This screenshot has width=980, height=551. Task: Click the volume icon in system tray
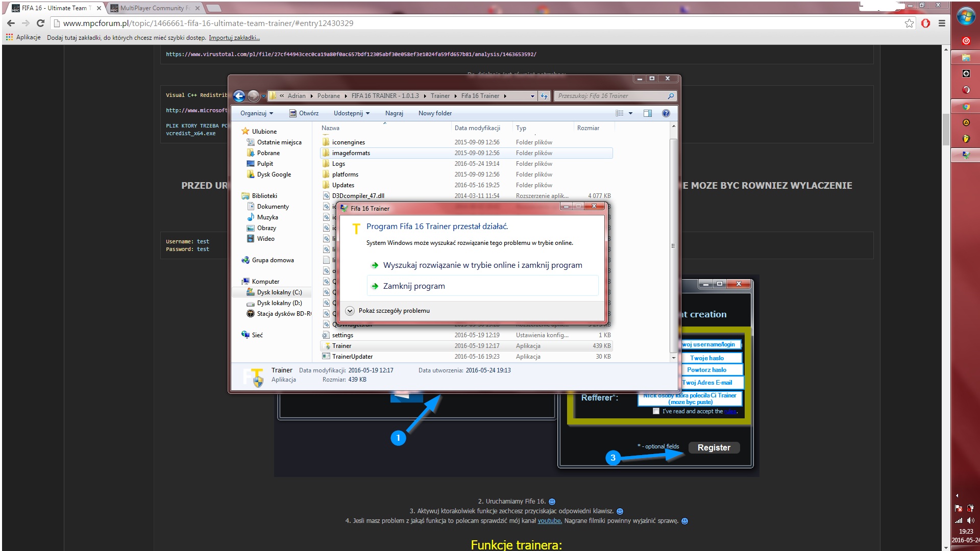[x=970, y=520]
